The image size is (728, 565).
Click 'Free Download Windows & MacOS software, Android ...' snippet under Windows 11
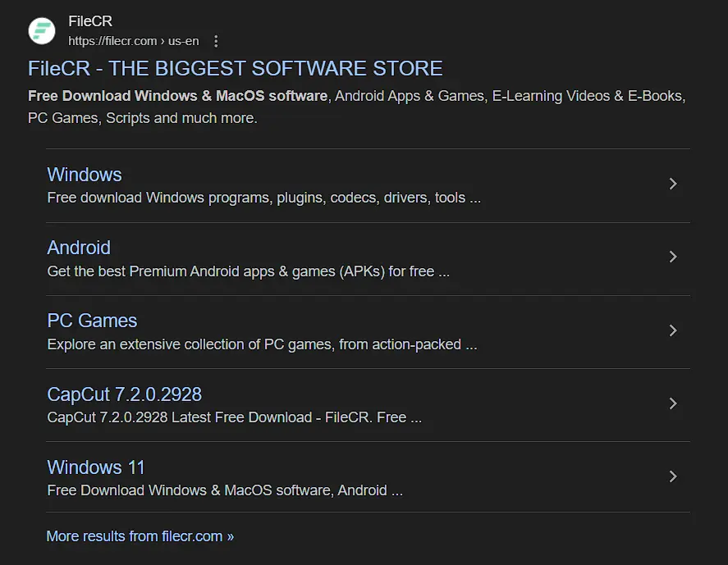coord(225,490)
